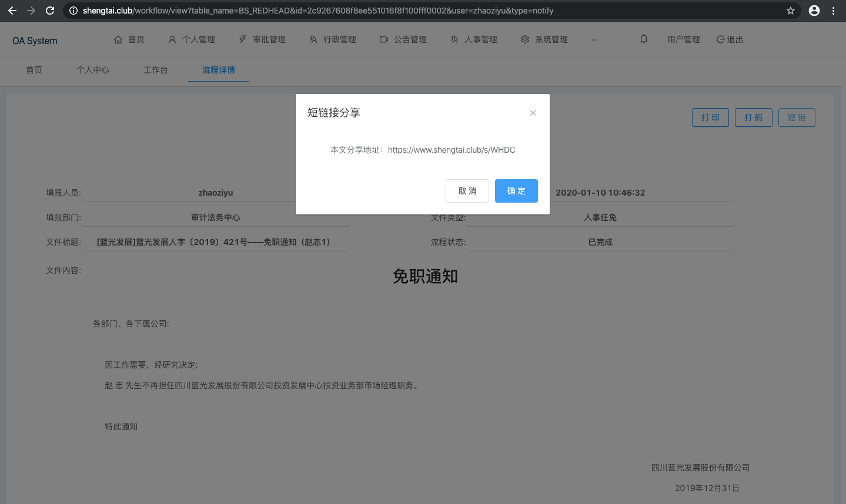846x504 pixels.
Task: Switch to the 个人中心 tab
Action: point(93,70)
